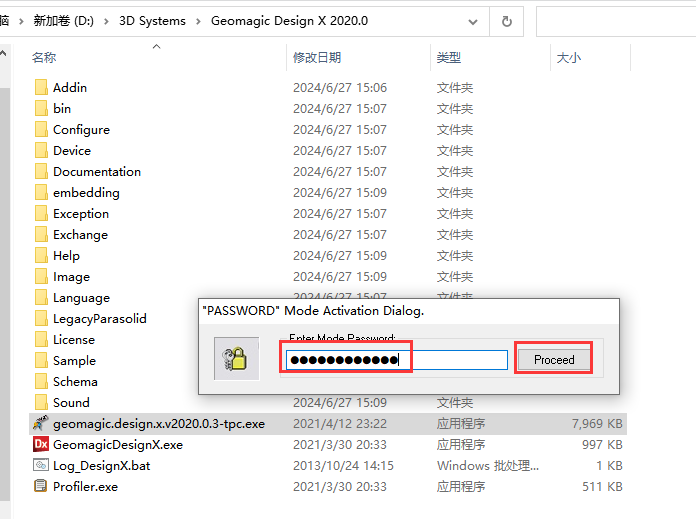Go to 新加卷 (D:) in the breadcrumb
Screen dimensions: 696x519
point(63,21)
